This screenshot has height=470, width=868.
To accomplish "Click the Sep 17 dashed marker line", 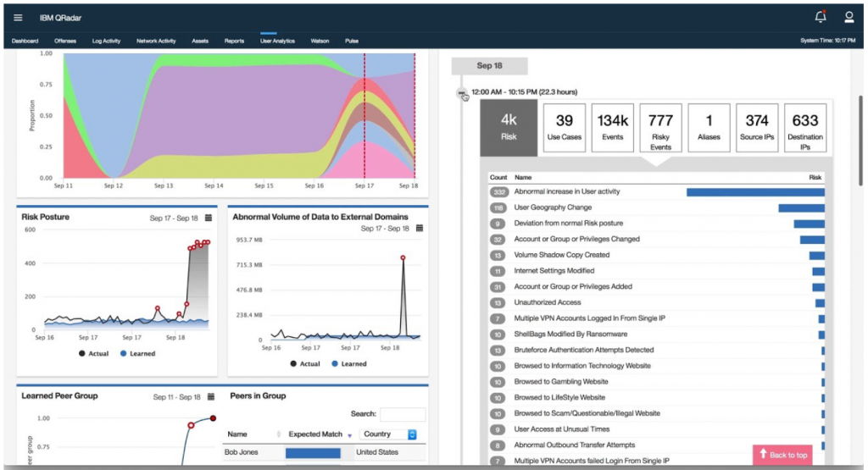I will click(x=364, y=115).
